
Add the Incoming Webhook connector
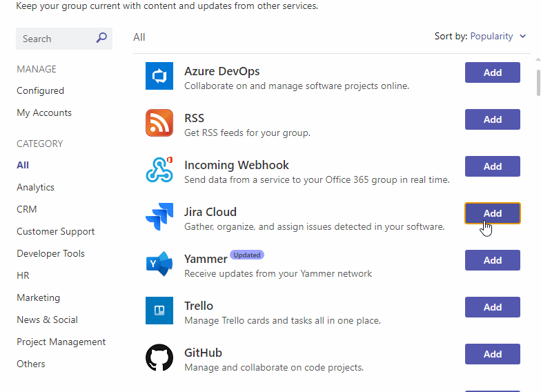click(493, 166)
